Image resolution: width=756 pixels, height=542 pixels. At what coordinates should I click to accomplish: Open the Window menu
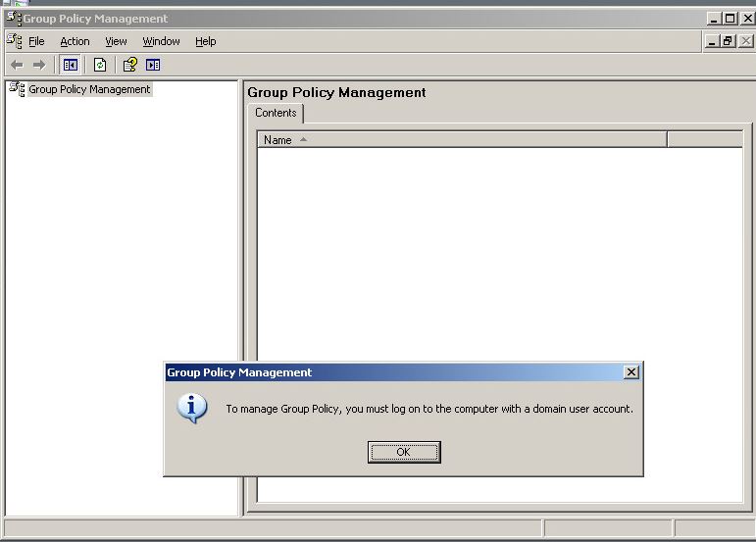[x=161, y=41]
